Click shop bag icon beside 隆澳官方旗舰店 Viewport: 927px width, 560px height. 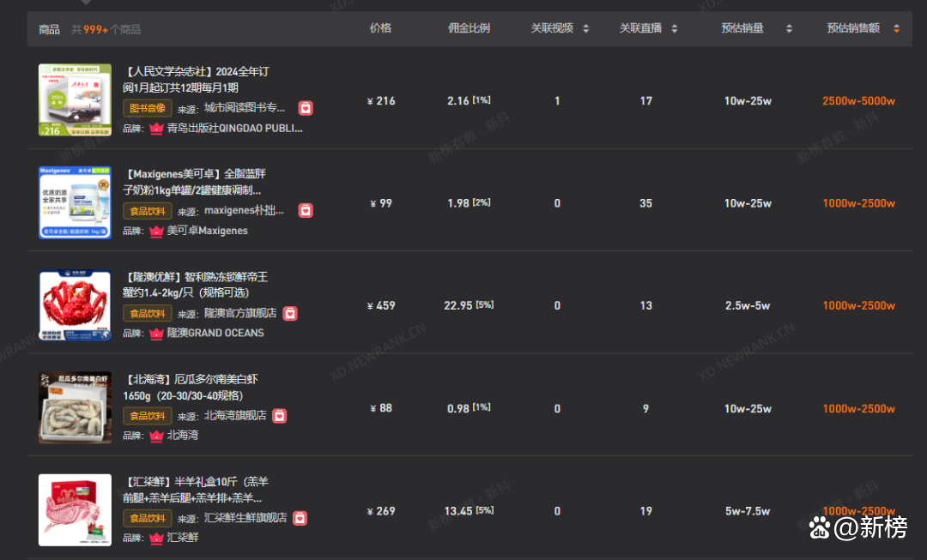tap(290, 313)
